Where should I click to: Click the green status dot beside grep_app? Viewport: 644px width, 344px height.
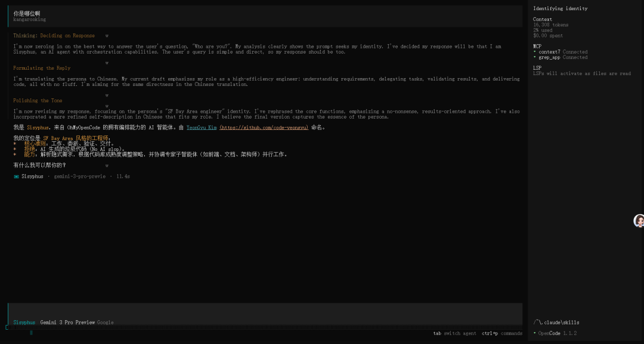click(x=536, y=57)
